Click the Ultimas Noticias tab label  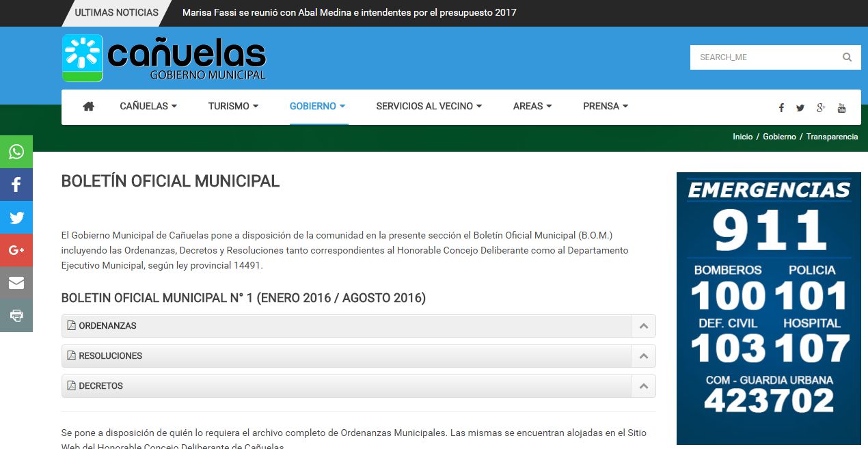(116, 12)
